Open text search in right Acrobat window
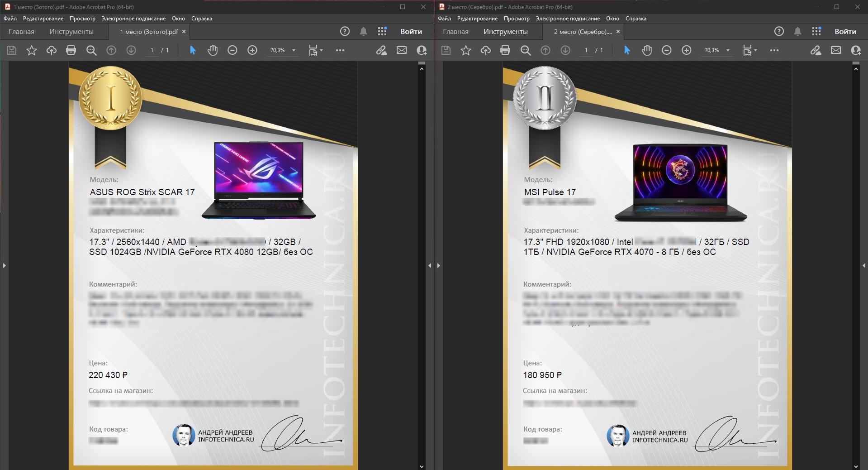This screenshot has width=868, height=470. pos(526,50)
